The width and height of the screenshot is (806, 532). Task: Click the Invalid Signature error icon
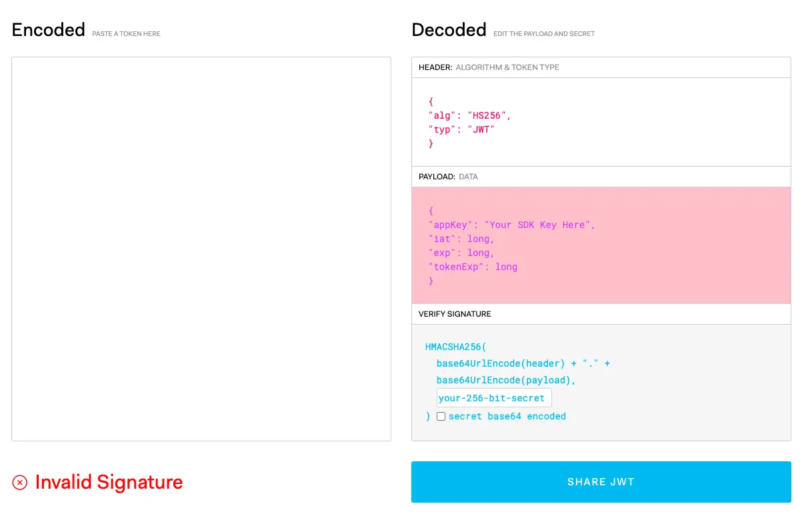(19, 481)
